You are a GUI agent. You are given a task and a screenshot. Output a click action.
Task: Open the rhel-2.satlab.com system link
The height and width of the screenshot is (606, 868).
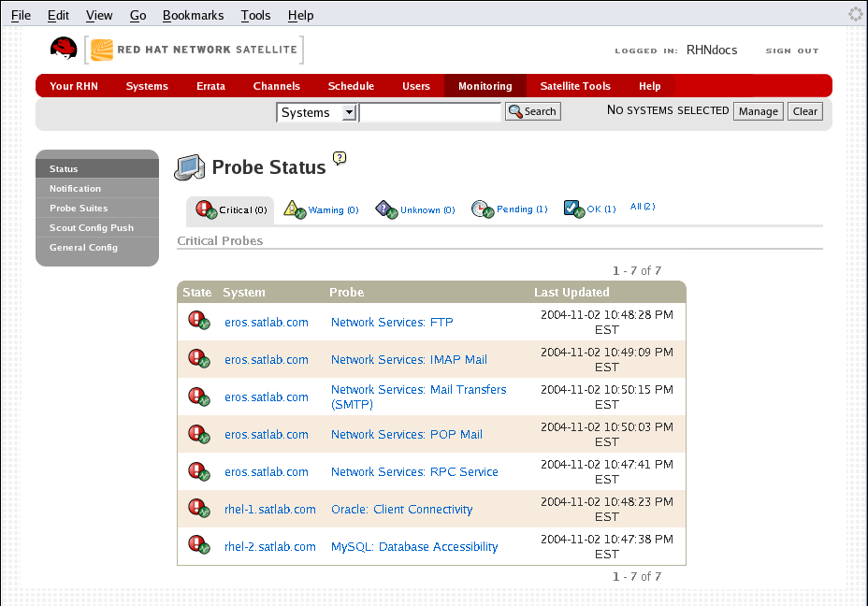click(x=270, y=547)
